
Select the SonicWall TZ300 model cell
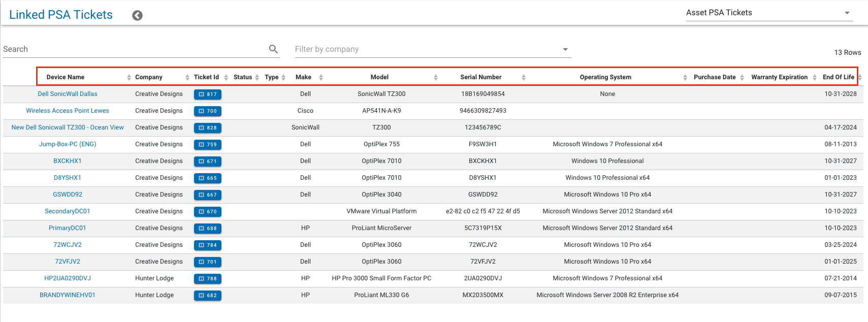pyautogui.click(x=381, y=94)
